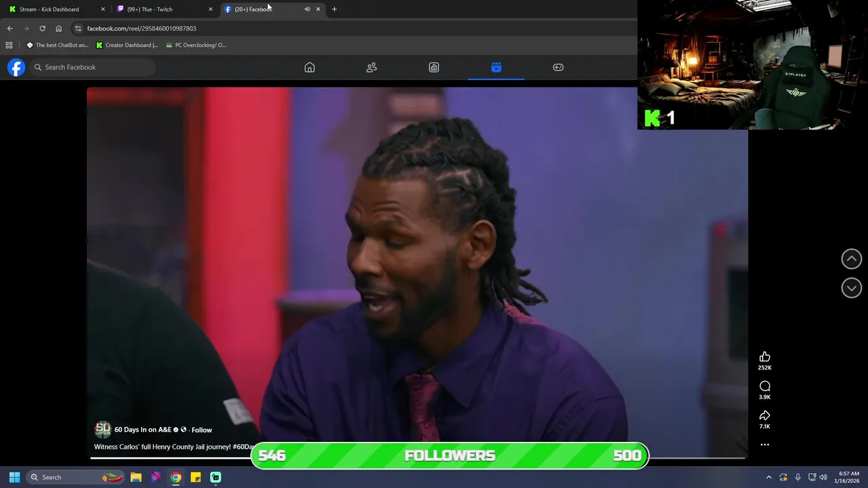
Task: Open volume control in system tray
Action: coord(823,477)
